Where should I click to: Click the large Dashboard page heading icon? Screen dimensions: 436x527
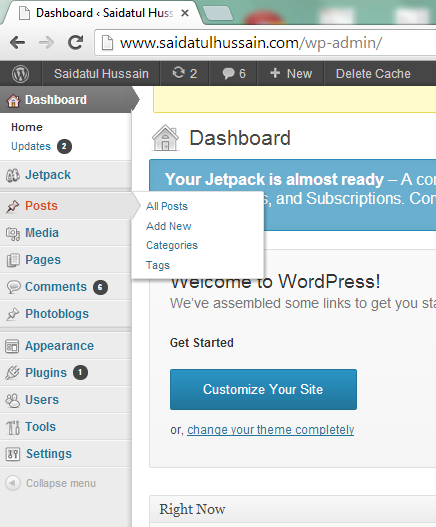point(165,138)
